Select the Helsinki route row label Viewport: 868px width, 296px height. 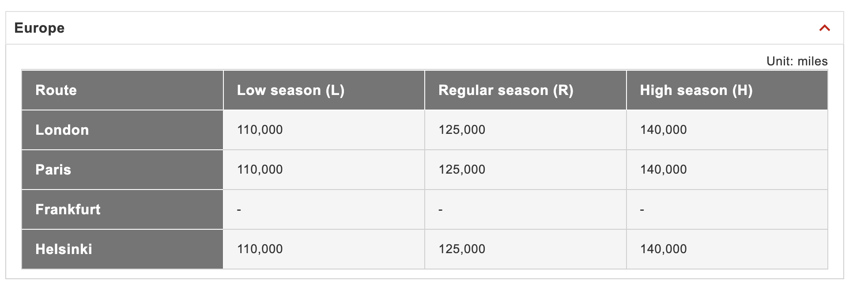(64, 249)
